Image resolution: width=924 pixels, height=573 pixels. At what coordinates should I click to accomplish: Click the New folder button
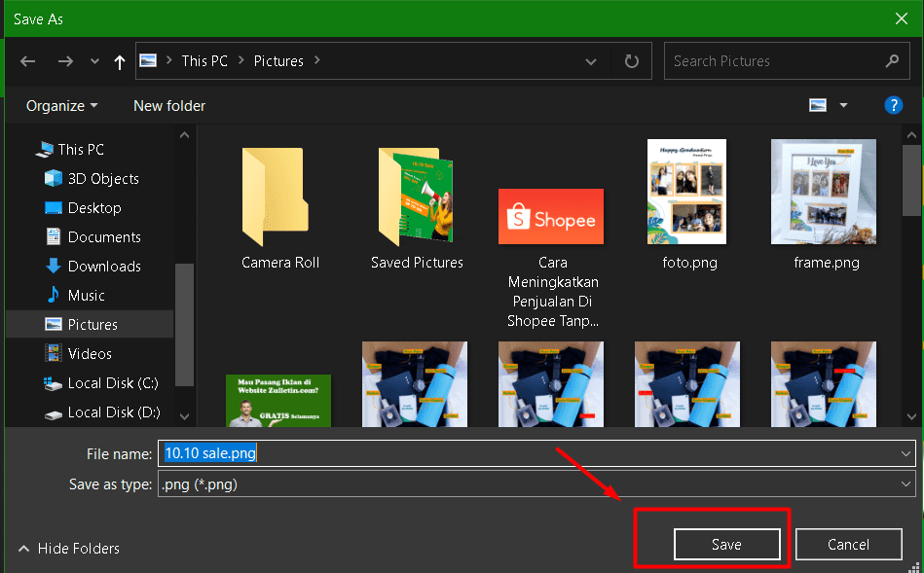click(x=169, y=106)
